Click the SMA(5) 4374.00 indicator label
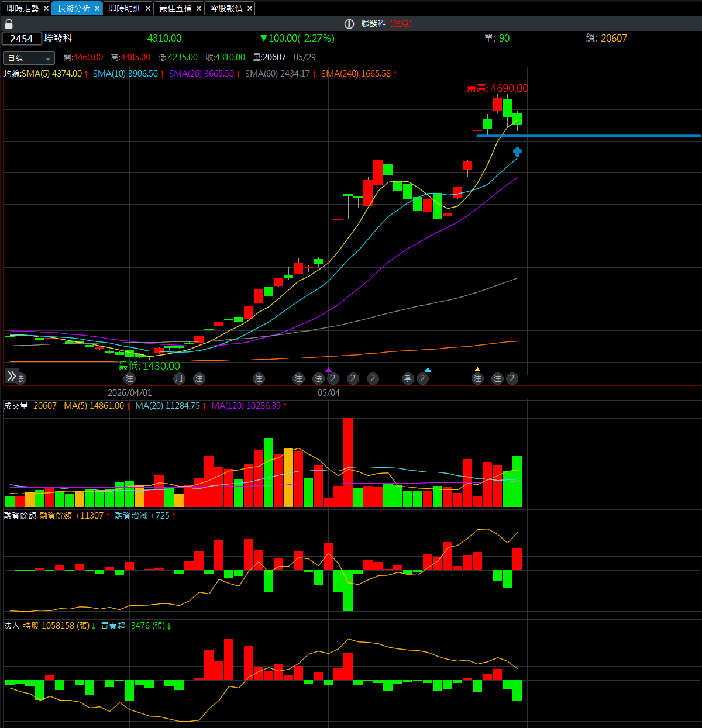The width and height of the screenshot is (702, 728). tap(51, 74)
